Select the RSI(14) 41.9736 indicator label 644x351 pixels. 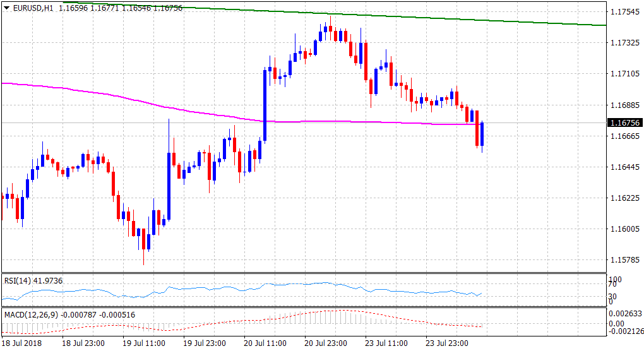tap(33, 281)
